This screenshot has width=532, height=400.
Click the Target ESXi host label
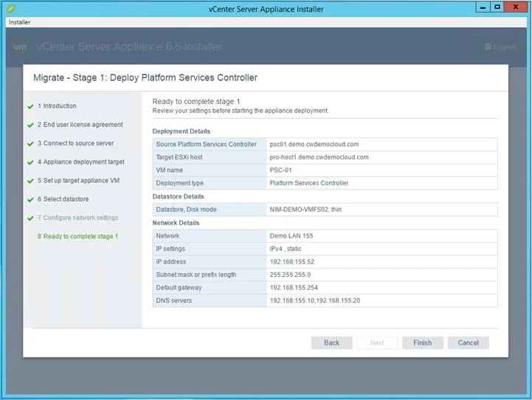pos(179,157)
